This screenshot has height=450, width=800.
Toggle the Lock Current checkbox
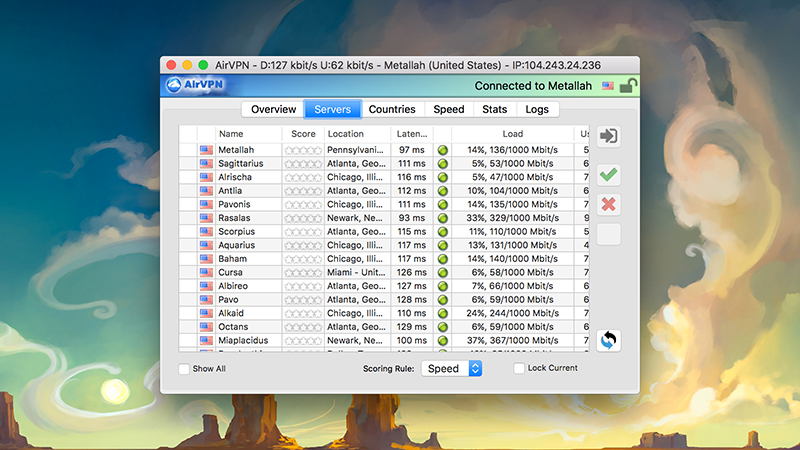point(519,368)
